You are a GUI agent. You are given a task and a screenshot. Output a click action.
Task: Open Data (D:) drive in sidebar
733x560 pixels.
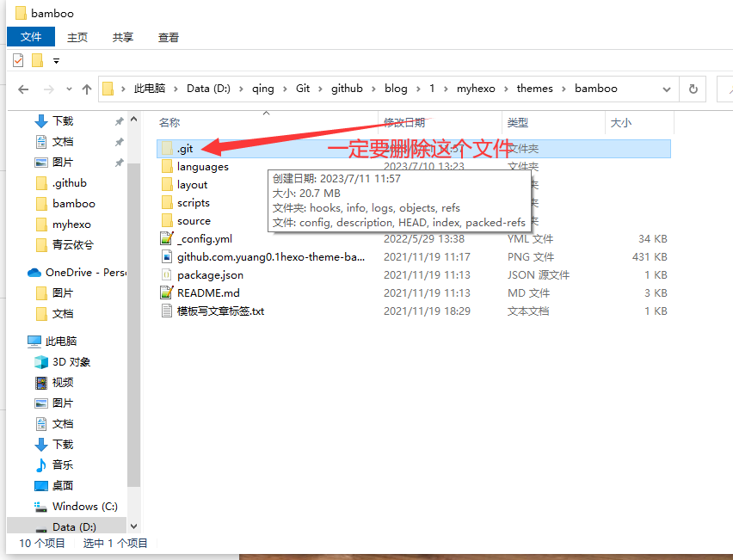tap(74, 526)
